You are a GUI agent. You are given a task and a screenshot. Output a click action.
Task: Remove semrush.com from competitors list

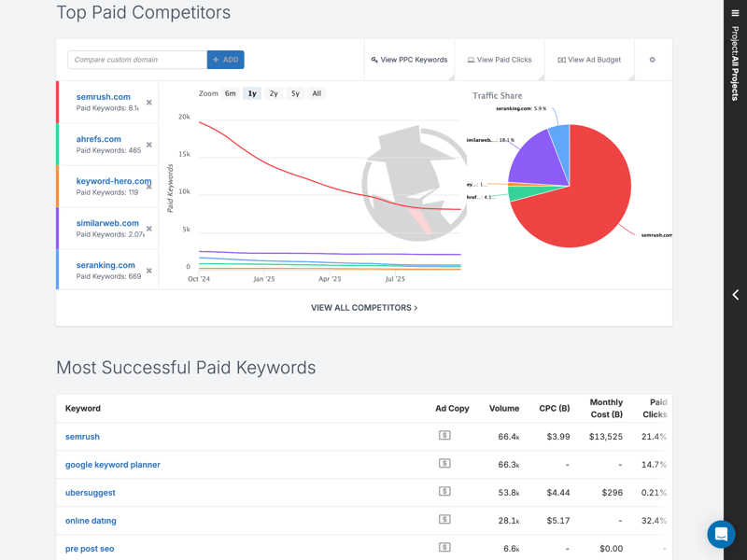149,103
